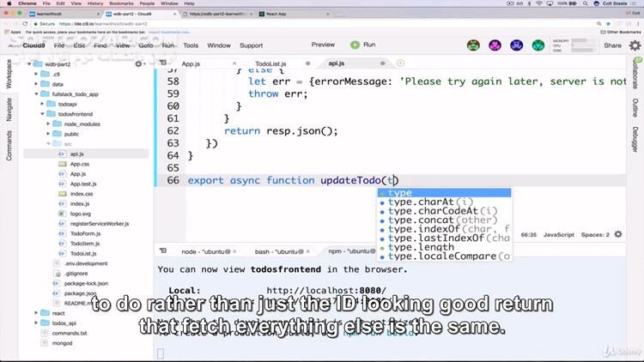Click the Share button
This screenshot has width=644, height=362.
(x=611, y=45)
